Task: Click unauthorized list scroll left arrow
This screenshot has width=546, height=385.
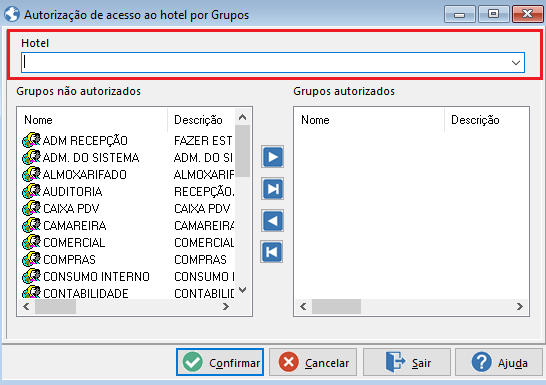Action: point(26,306)
